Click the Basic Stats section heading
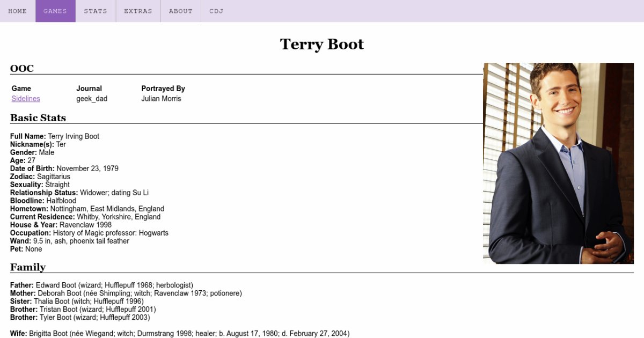Viewport: 644px width, 338px height. coord(38,118)
